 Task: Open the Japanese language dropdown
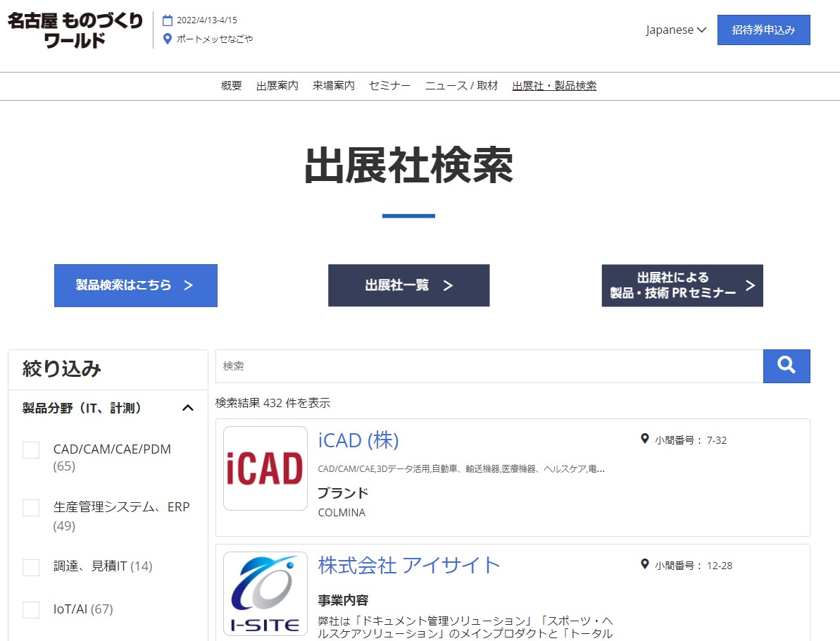click(675, 30)
